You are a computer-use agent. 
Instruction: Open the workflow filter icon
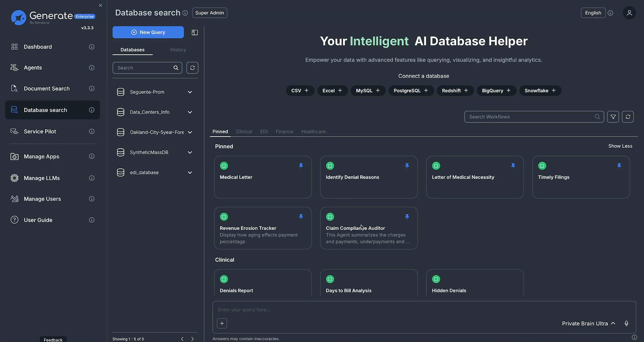[x=613, y=116]
